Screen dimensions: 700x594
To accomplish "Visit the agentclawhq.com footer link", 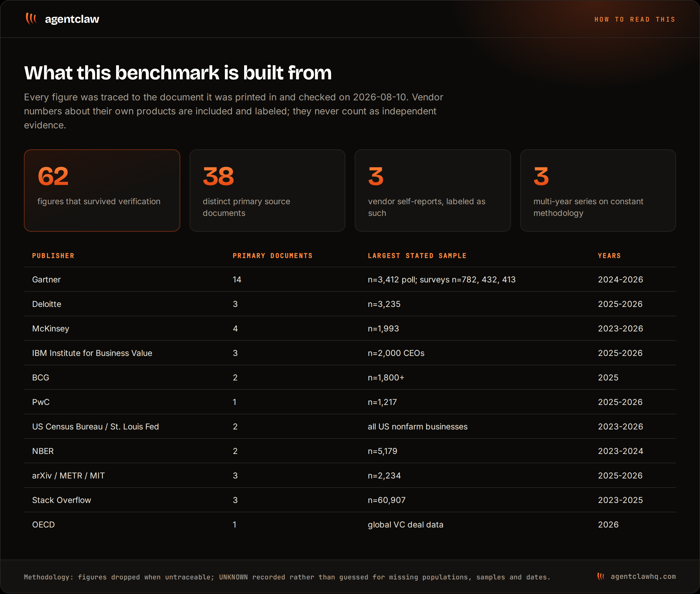I will click(x=643, y=576).
